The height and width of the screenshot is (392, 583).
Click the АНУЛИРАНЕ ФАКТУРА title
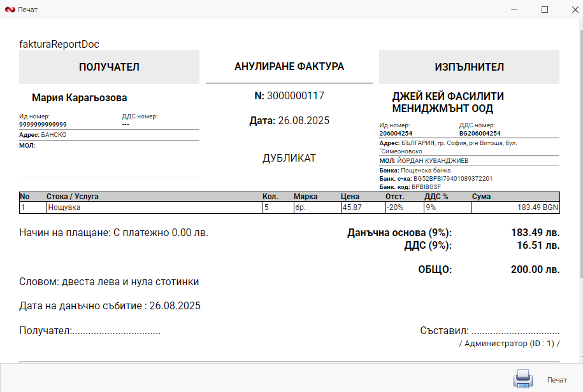[289, 66]
